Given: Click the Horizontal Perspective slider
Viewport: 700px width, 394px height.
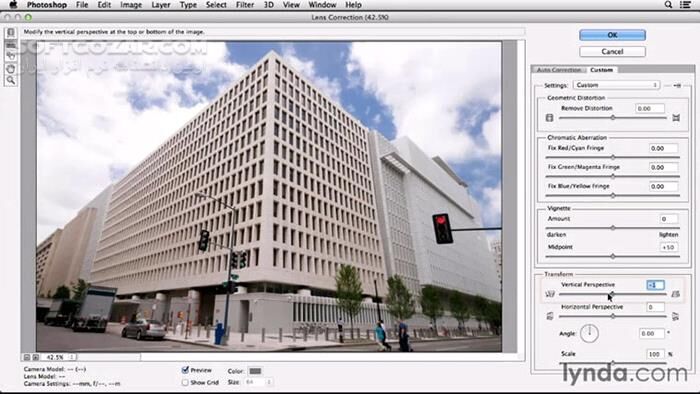Looking at the screenshot, I should click(x=612, y=316).
